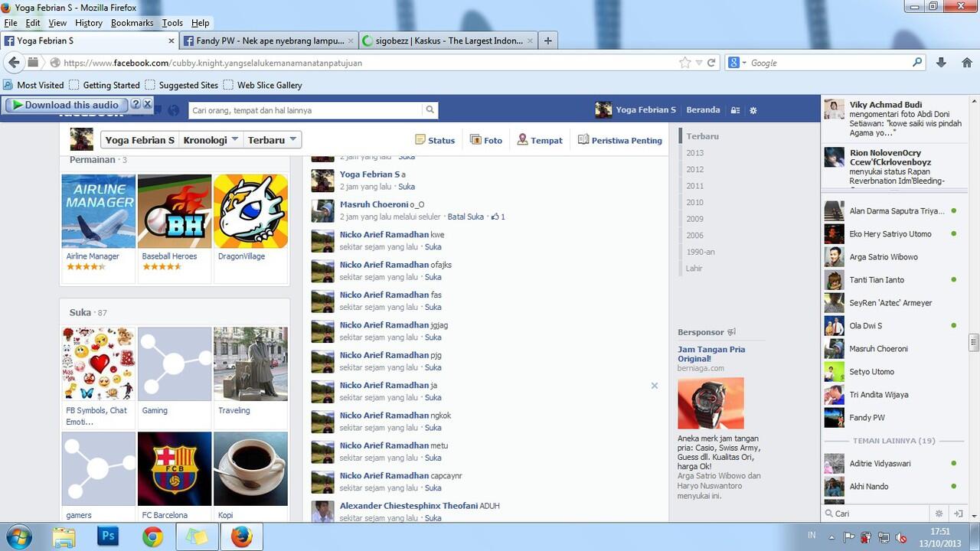
Task: Click the chat sidebar scrollbar
Action: click(974, 341)
